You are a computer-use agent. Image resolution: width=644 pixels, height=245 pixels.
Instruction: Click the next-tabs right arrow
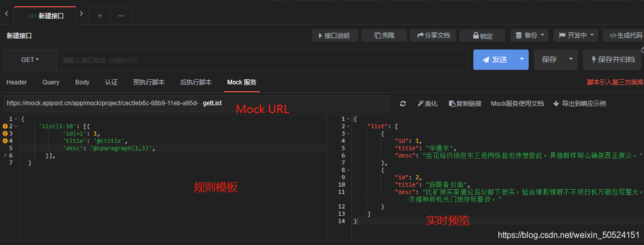click(x=81, y=14)
